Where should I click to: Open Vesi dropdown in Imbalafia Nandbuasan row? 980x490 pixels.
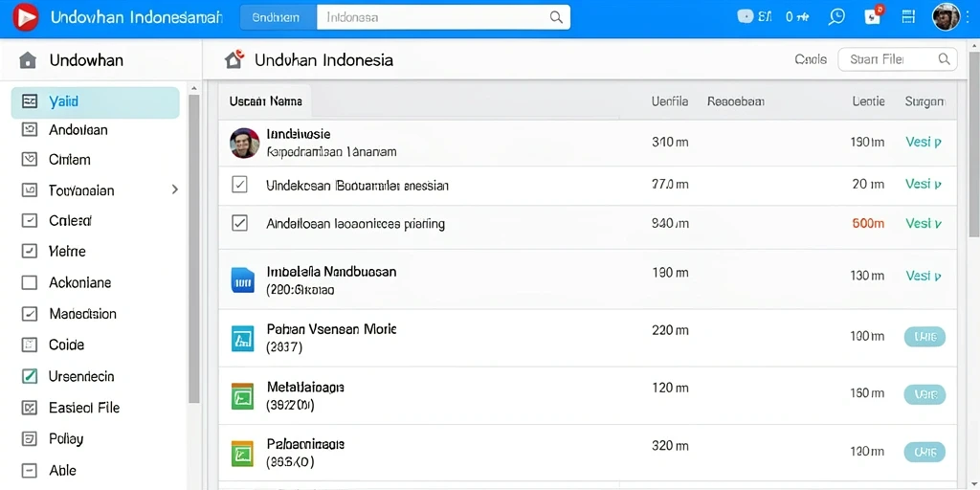(x=924, y=276)
